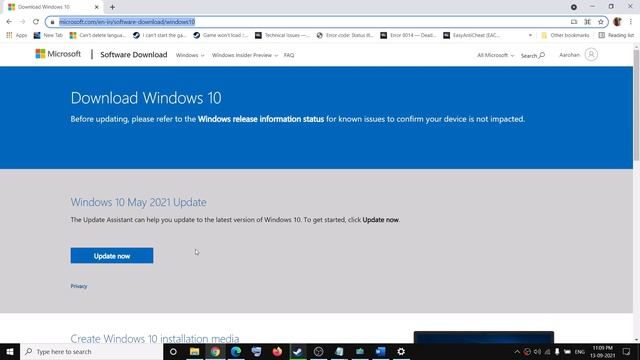Open the Other bookmarks folder
Viewport: 640px width, 360px height.
click(565, 36)
